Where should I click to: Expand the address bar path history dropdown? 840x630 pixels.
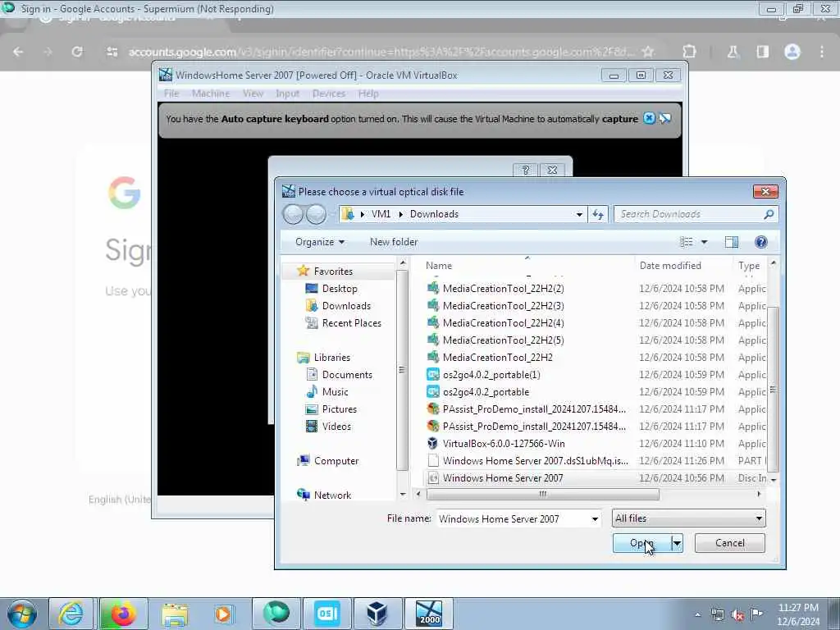pos(579,214)
